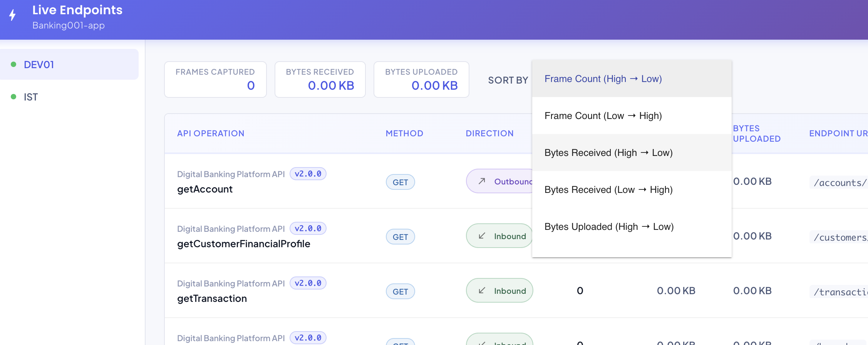The height and width of the screenshot is (345, 868).
Task: Click the API OPERATION column header
Action: point(211,133)
